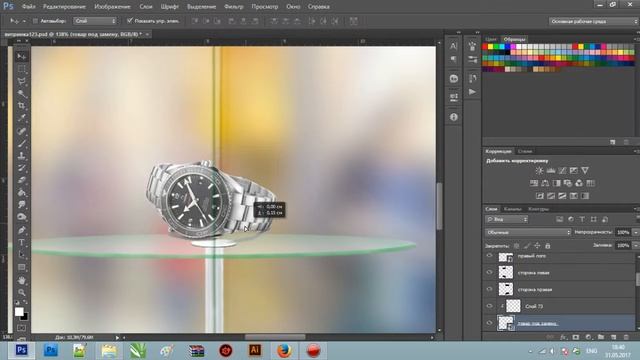The image size is (640, 360).
Task: Click the layer style fx icon
Action: 564,337
